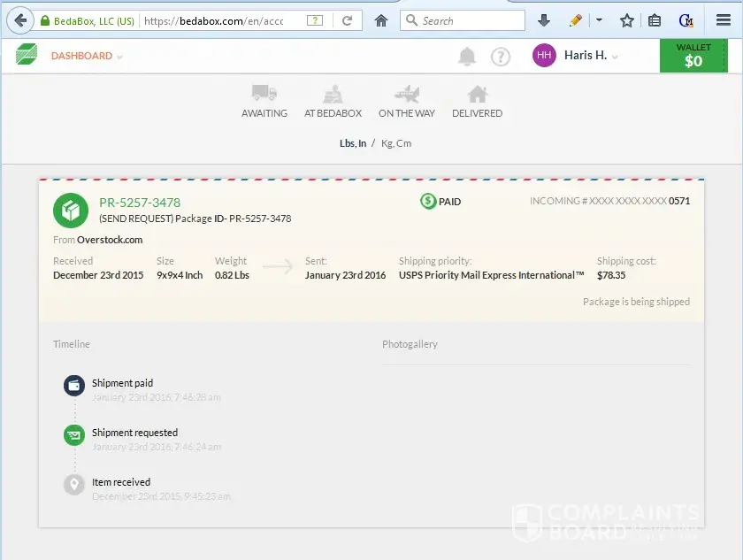Click the PAID dollar status icon

(428, 202)
